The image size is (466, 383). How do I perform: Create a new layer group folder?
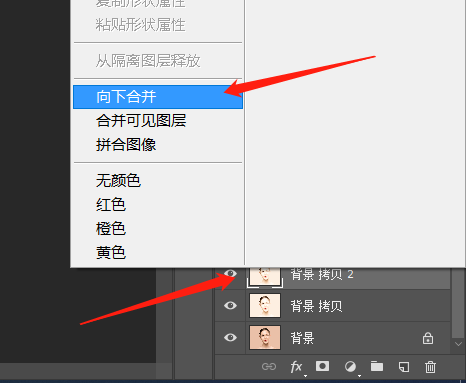point(377,366)
